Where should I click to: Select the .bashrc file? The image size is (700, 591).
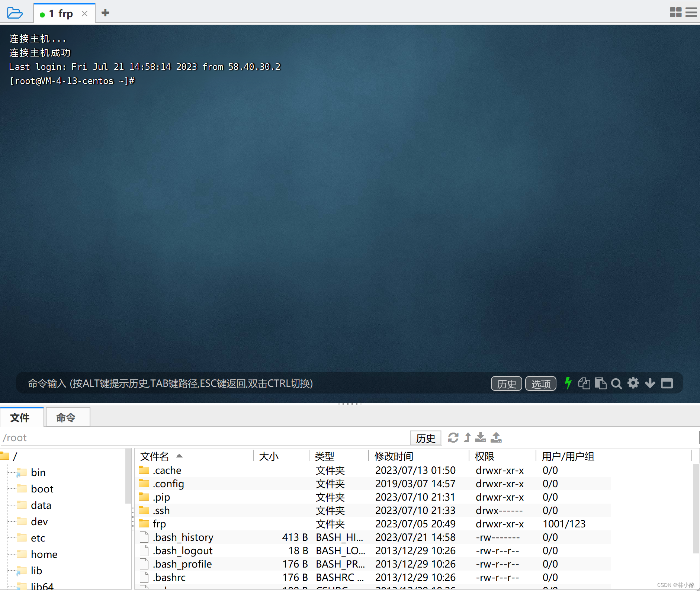(x=374, y=577)
